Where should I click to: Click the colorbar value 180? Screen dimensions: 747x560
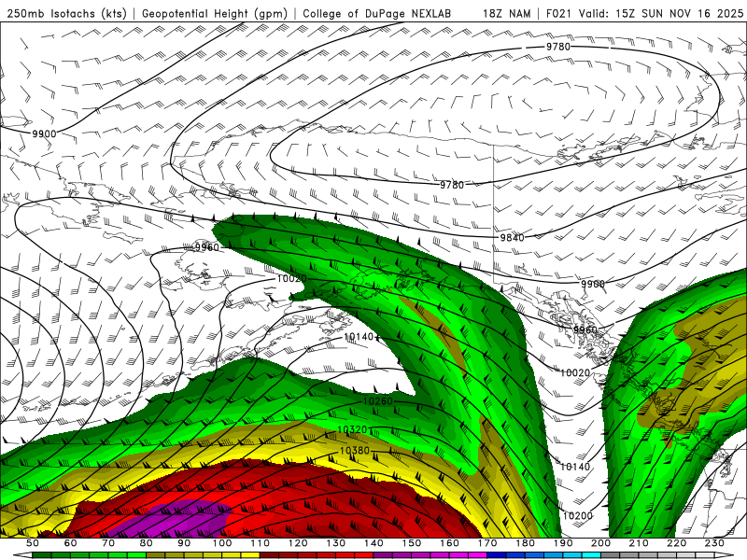526,543
